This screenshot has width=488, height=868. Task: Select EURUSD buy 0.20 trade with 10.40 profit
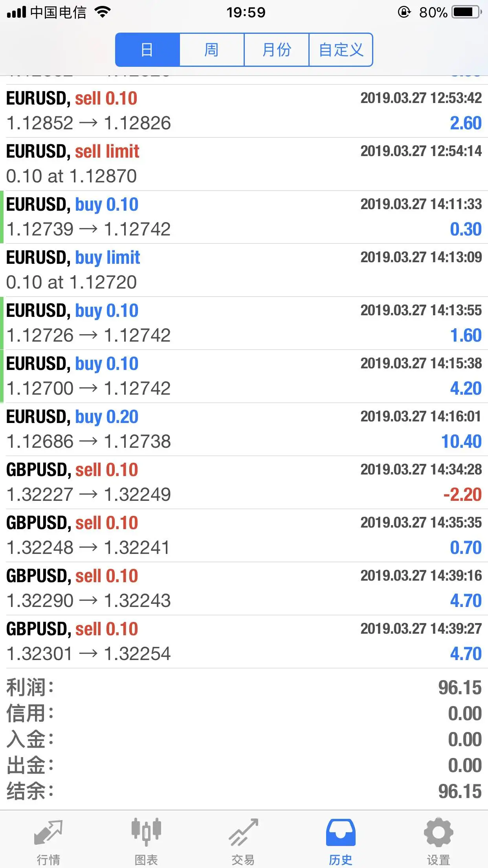pyautogui.click(x=244, y=429)
